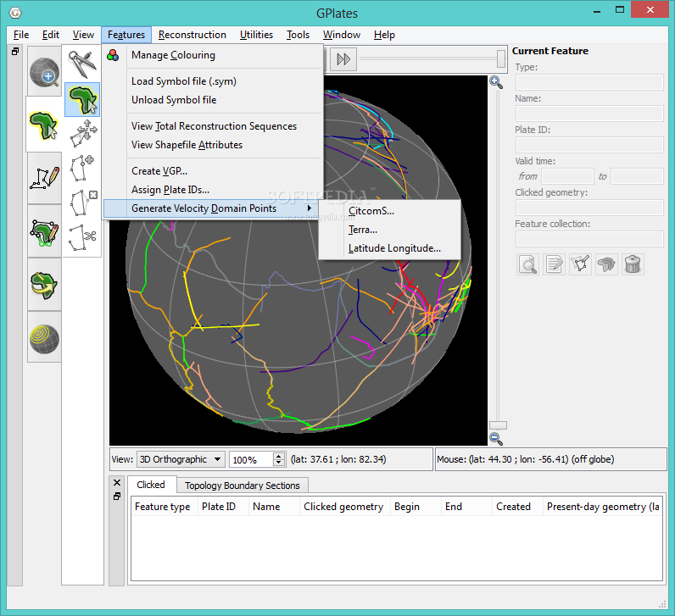Zoom out with the magnifier minus icon
This screenshot has height=616, width=675.
496,439
